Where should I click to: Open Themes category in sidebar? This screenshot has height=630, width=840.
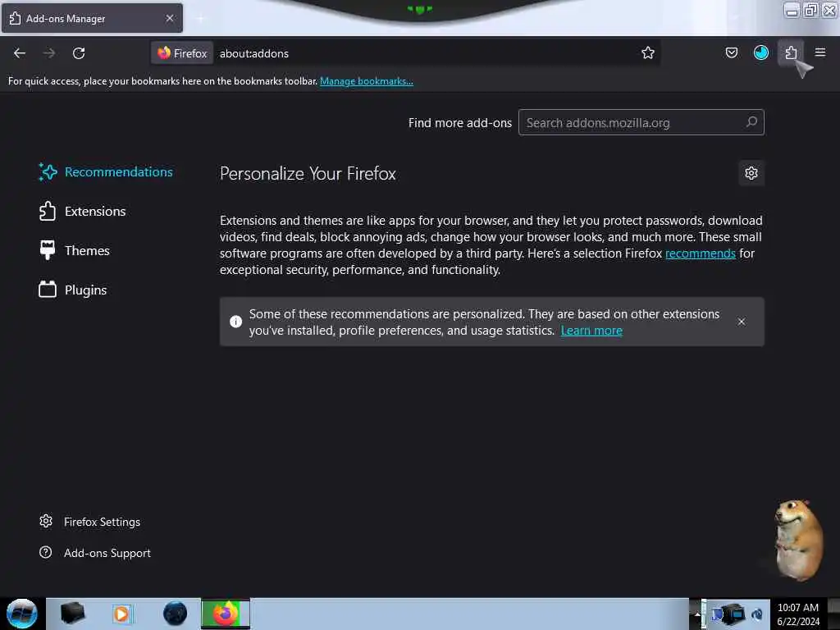point(75,251)
